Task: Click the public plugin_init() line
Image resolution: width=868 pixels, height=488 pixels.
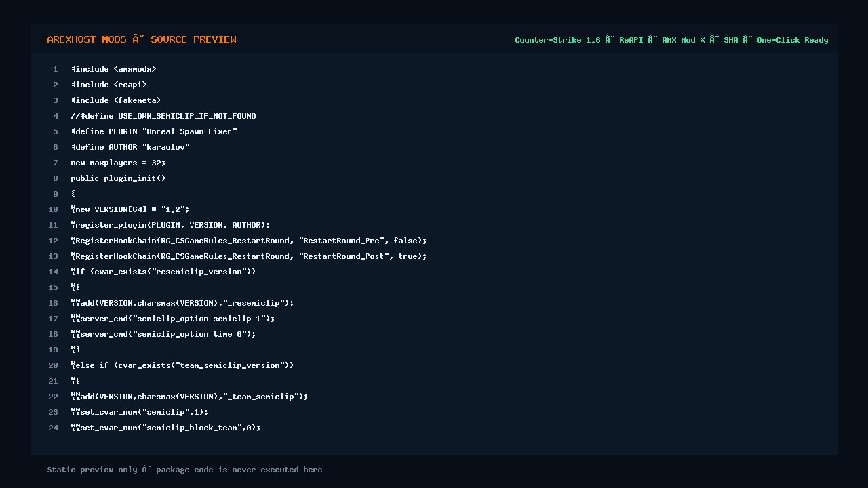Action: click(118, 178)
